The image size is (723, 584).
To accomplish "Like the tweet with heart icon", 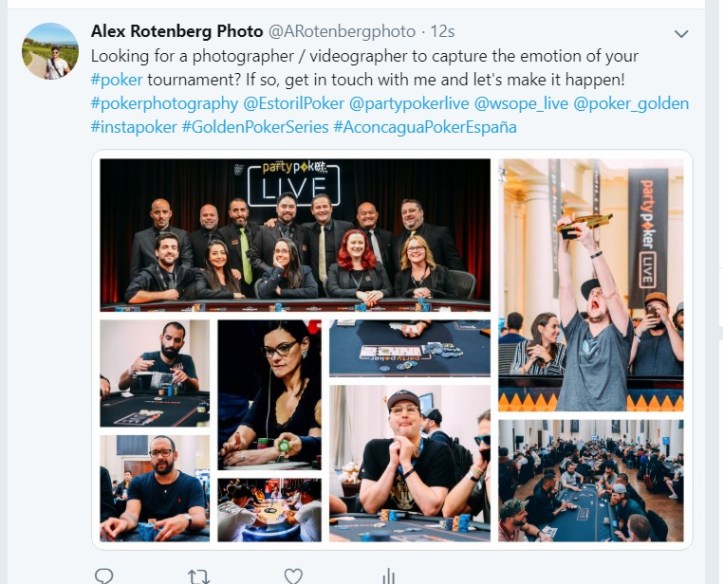I will pyautogui.click(x=293, y=576).
